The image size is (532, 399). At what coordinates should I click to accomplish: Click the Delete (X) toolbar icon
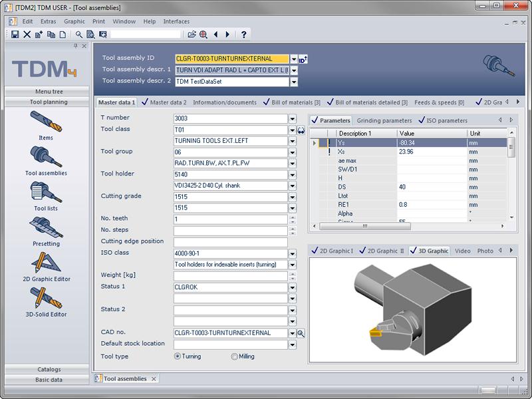(27, 35)
